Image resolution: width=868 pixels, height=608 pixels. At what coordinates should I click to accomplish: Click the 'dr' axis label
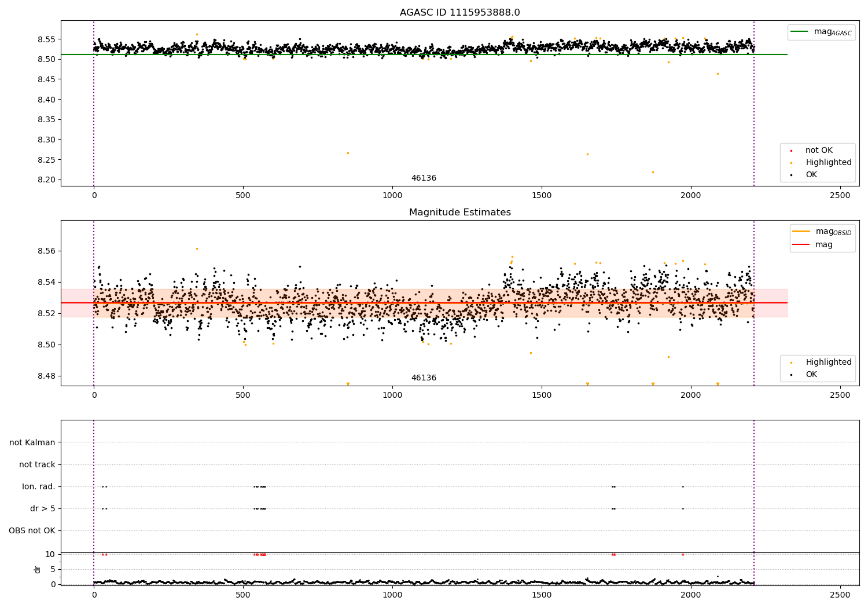coord(38,569)
